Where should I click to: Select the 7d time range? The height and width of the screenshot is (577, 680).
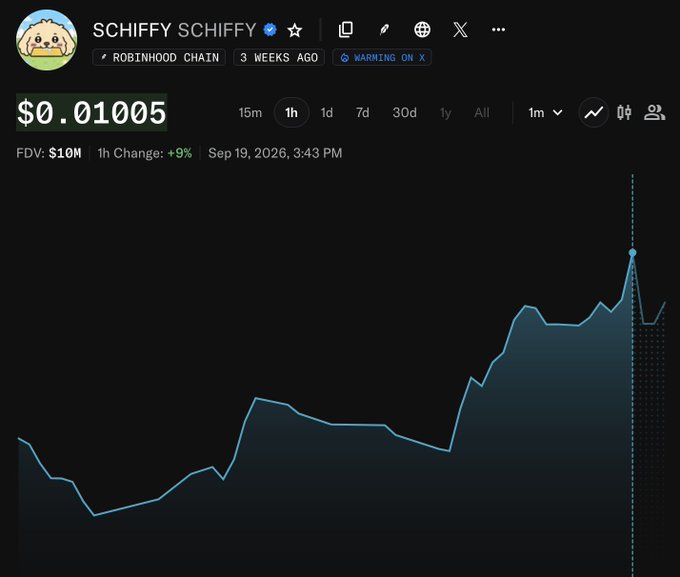pyautogui.click(x=363, y=113)
